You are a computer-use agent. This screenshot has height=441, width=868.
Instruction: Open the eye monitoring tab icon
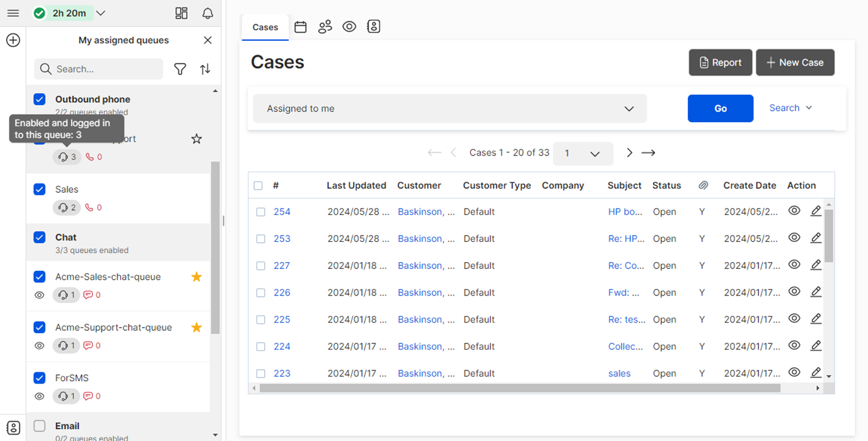click(349, 26)
